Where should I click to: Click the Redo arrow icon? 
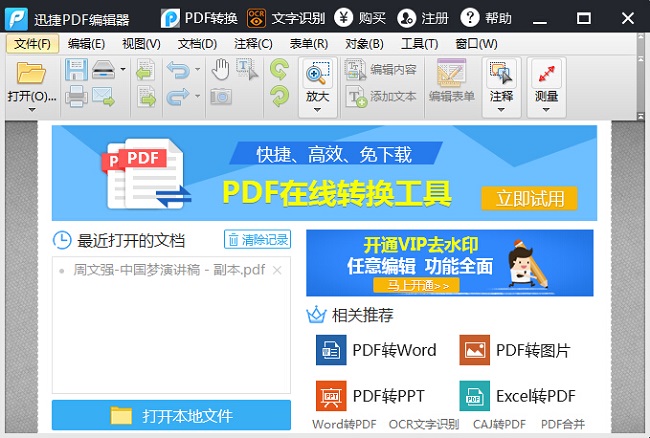pyautogui.click(x=178, y=97)
